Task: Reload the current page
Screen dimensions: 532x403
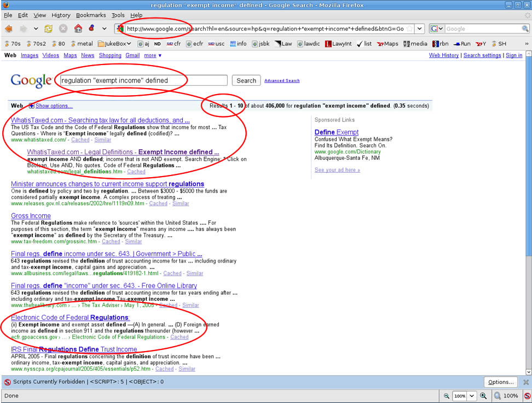Action: (x=49, y=28)
